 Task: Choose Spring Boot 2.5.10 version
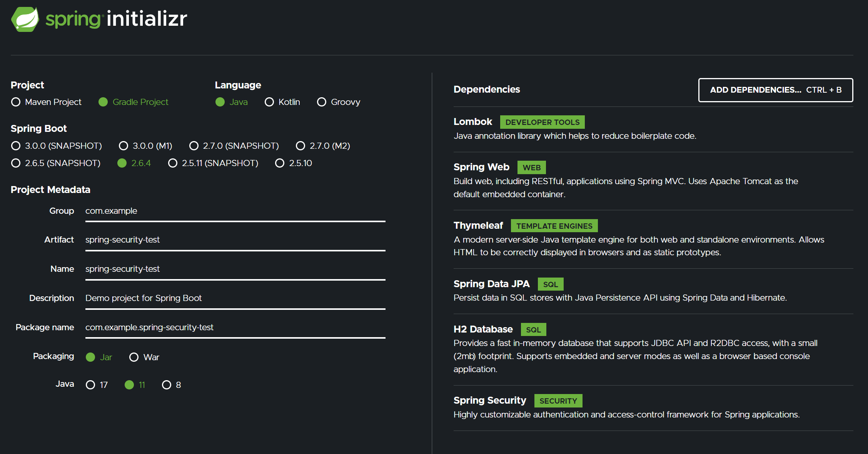pos(280,163)
